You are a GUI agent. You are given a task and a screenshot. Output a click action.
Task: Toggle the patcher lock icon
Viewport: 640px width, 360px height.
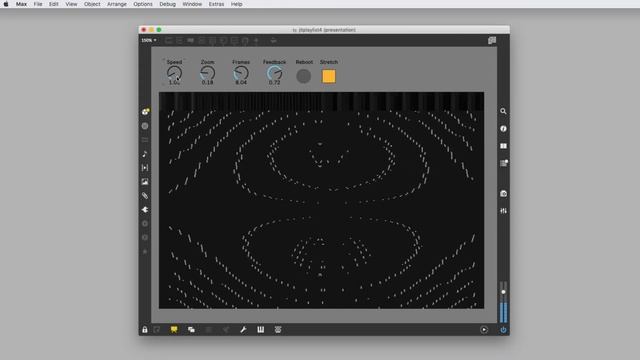pos(145,329)
